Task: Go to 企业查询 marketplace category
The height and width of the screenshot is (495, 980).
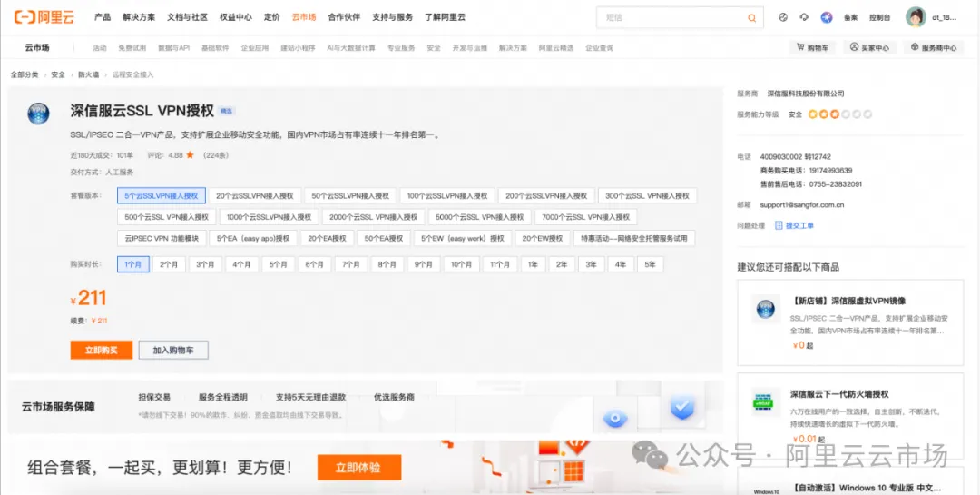Action: click(x=600, y=47)
